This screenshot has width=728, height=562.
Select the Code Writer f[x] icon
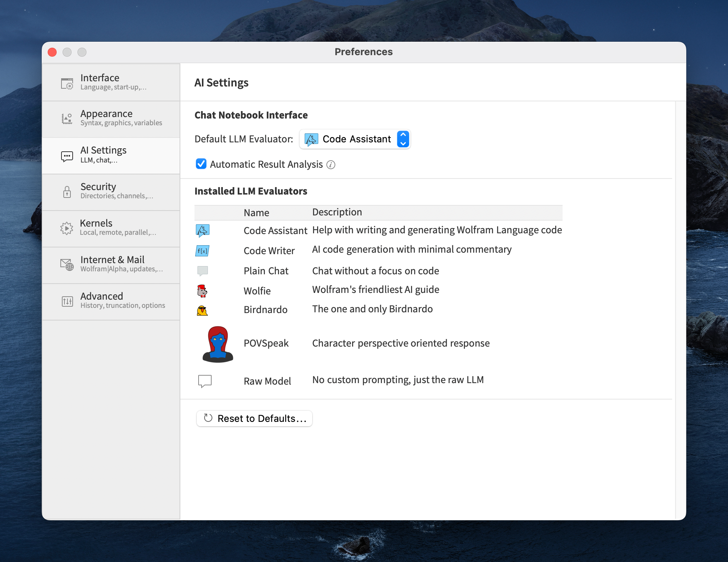[202, 250]
